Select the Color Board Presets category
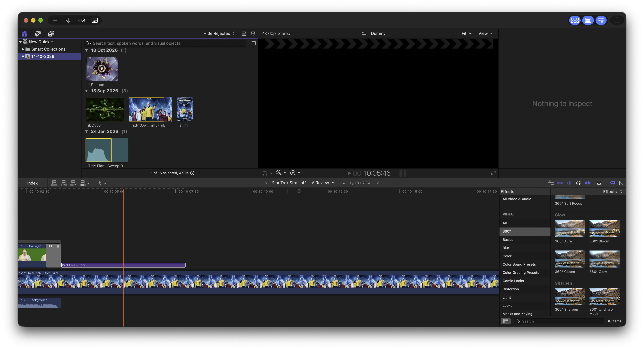 tap(525, 264)
